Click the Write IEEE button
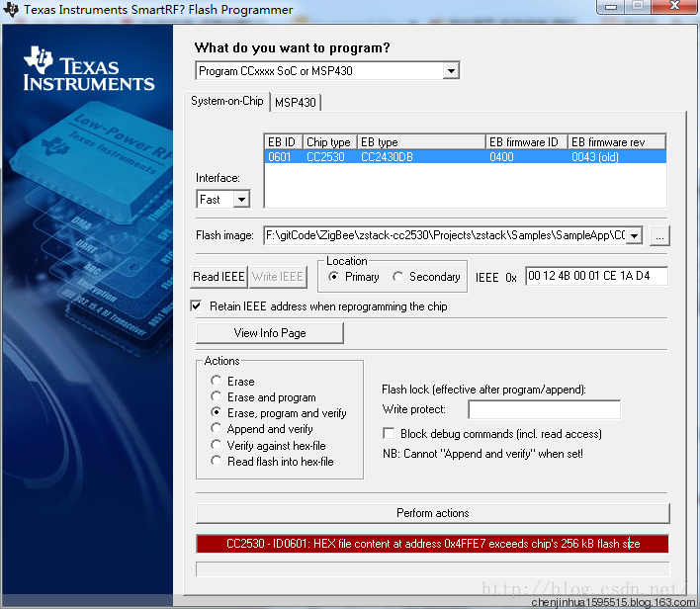The height and width of the screenshot is (609, 700). coord(277,277)
